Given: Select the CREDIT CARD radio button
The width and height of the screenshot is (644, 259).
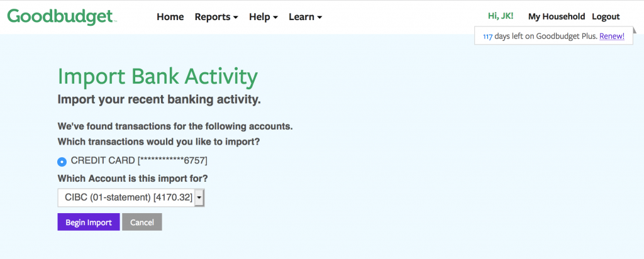Looking at the screenshot, I should click(x=62, y=162).
